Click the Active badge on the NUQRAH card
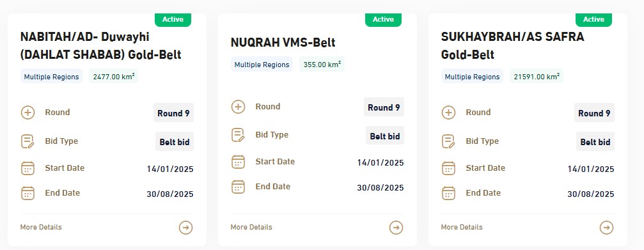 coord(383,20)
